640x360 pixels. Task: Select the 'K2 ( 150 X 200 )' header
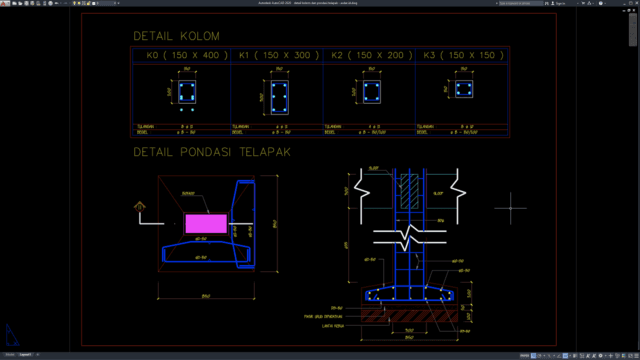coord(372,55)
